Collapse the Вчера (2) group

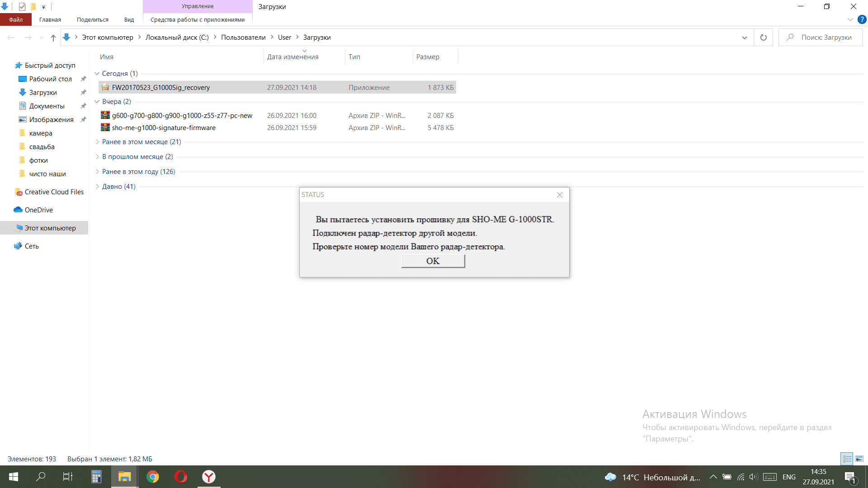tap(97, 102)
